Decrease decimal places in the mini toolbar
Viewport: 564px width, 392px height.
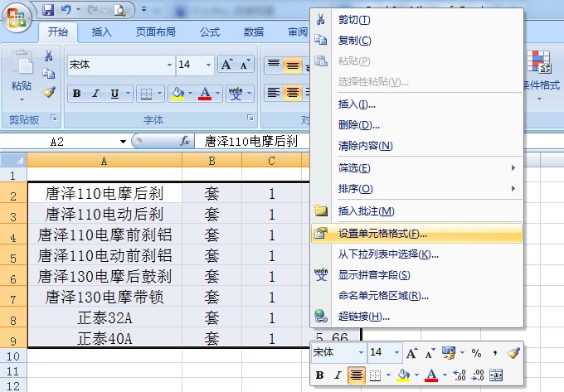[x=478, y=375]
